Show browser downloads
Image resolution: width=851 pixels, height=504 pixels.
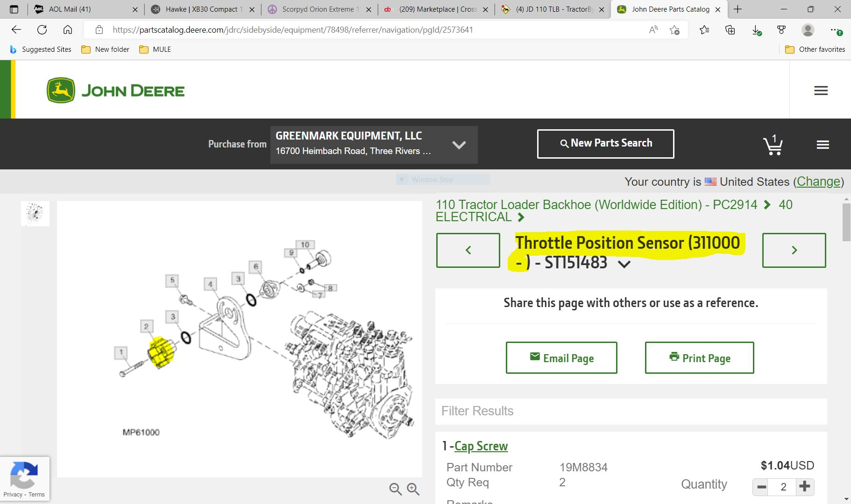point(756,30)
